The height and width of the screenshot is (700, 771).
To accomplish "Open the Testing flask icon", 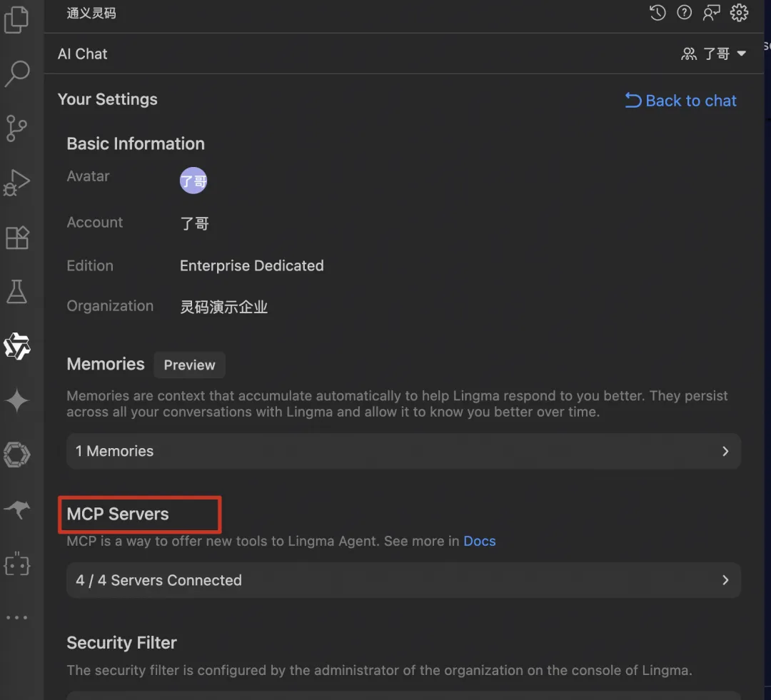I will pos(16,292).
